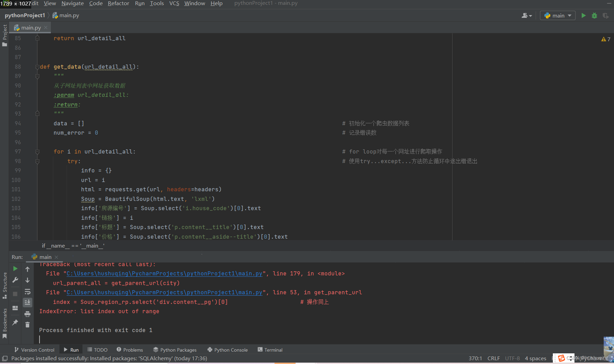Pin the Run tab
614x364 pixels.
click(15, 322)
